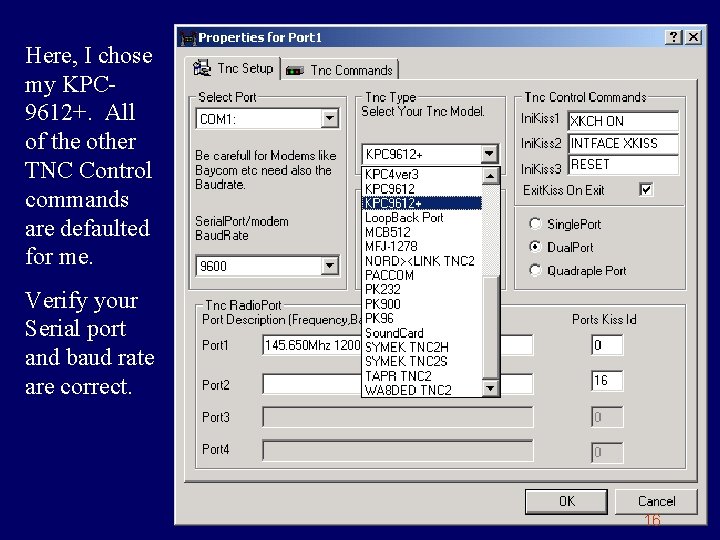Open the Select Port COM1 dropdown
This screenshot has height=540, width=720.
(330, 119)
